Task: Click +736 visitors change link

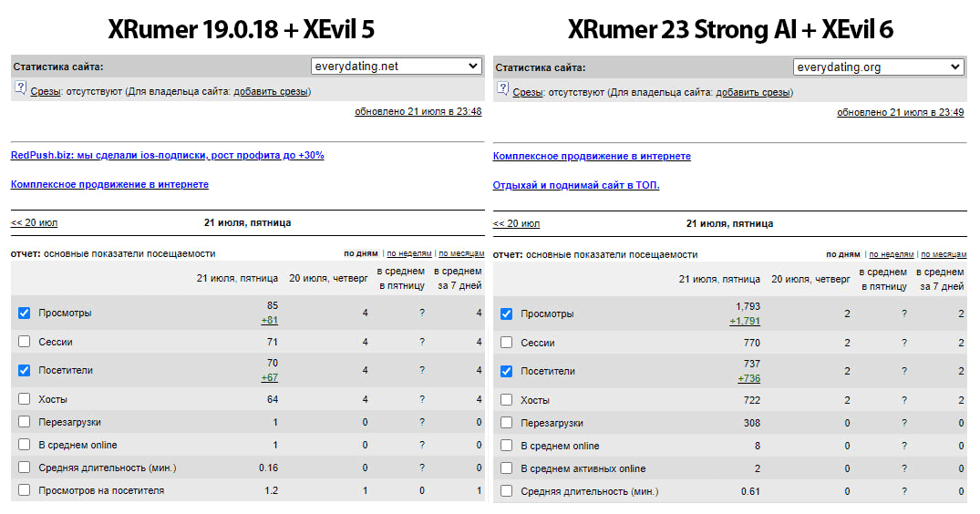Action: point(748,378)
